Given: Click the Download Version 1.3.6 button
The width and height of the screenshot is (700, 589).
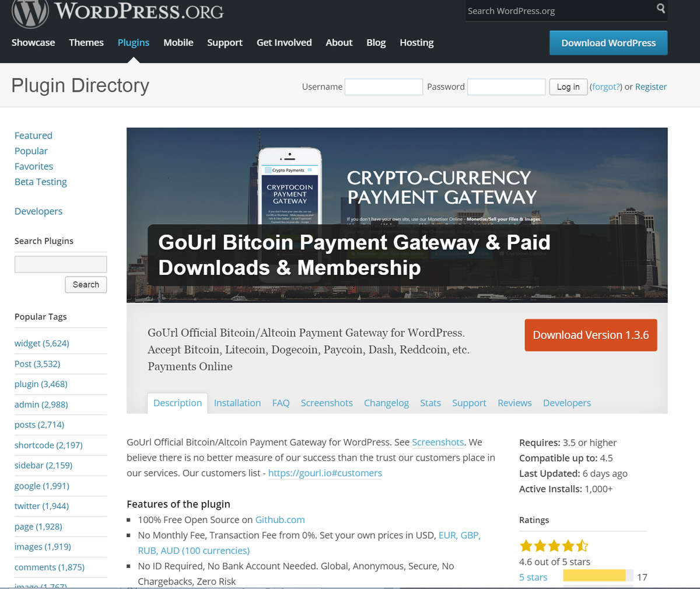Looking at the screenshot, I should [x=591, y=335].
